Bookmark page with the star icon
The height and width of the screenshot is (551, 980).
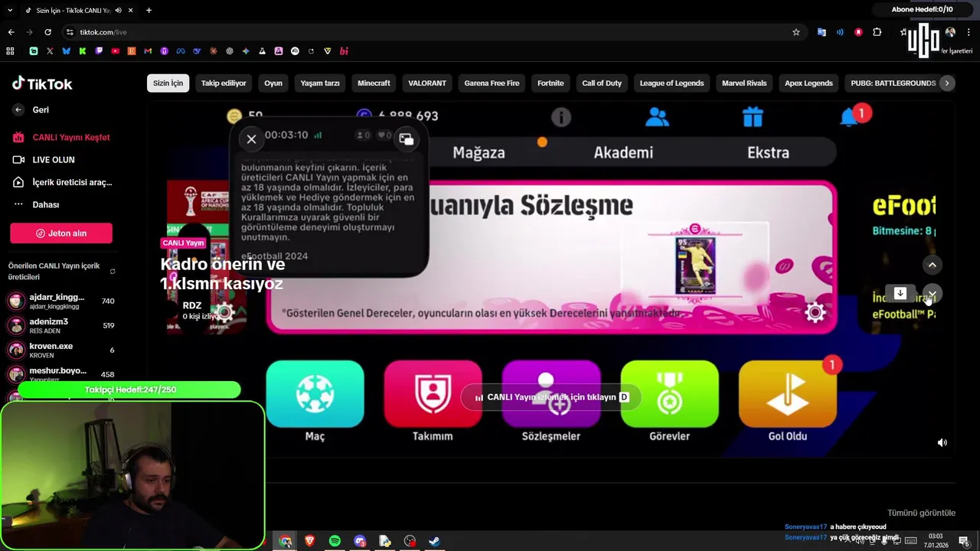pyautogui.click(x=796, y=32)
